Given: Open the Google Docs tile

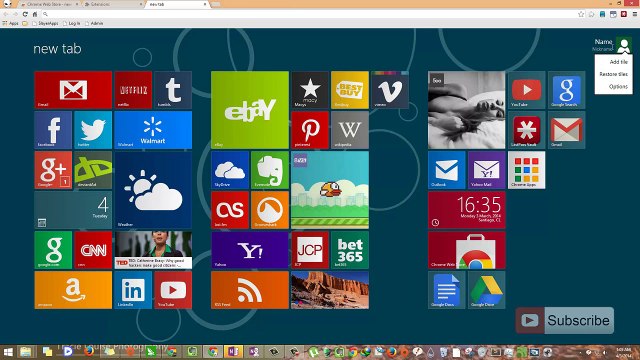Looking at the screenshot, I should point(447,290).
